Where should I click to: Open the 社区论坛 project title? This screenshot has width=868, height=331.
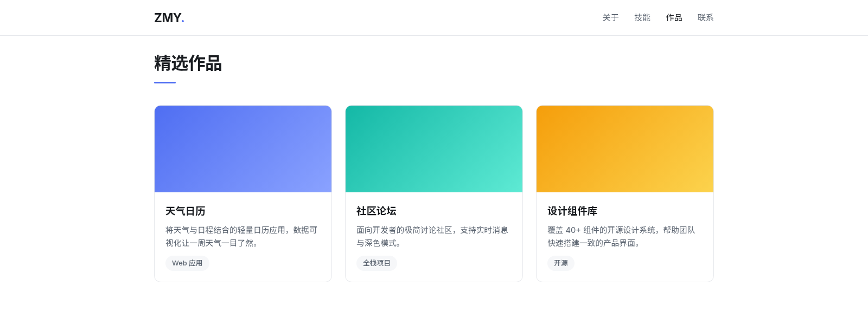click(x=376, y=211)
